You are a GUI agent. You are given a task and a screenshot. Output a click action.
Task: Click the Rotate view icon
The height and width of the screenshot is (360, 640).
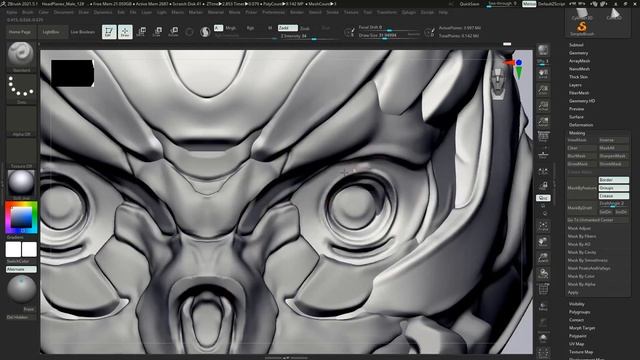(x=543, y=274)
